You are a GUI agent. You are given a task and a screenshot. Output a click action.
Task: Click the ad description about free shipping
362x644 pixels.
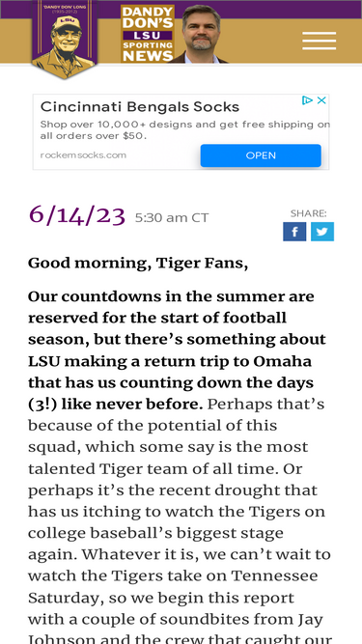(184, 129)
